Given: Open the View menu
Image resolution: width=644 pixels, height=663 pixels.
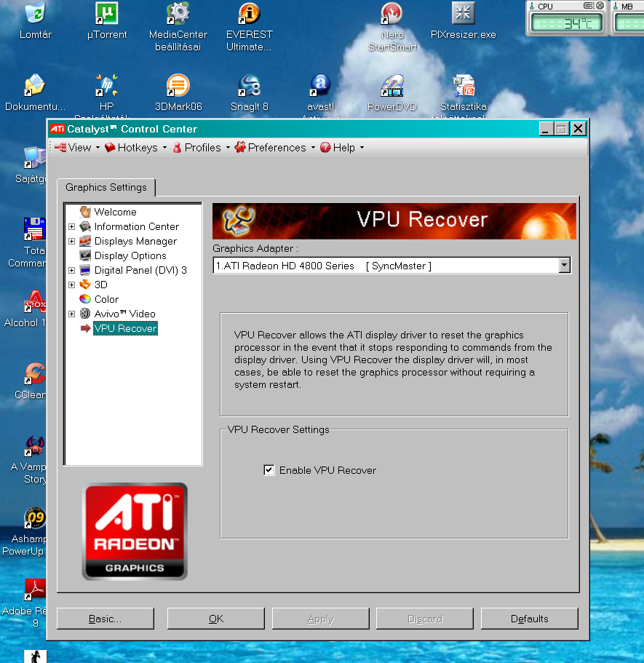Looking at the screenshot, I should point(77,148).
